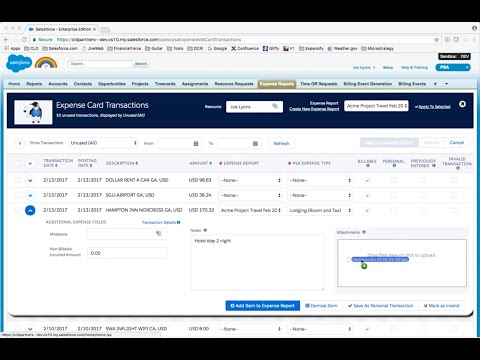Open the To date calendar icon
This screenshot has width=480, height=360.
tap(255, 143)
